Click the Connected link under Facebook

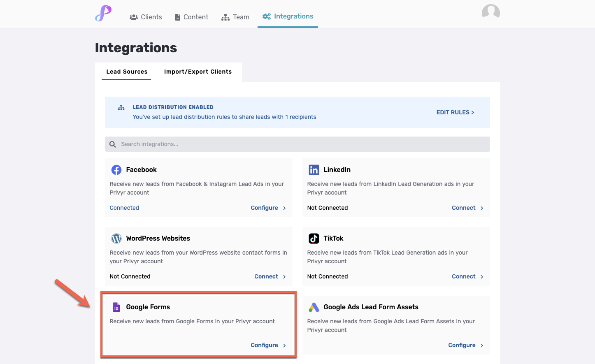click(x=124, y=208)
